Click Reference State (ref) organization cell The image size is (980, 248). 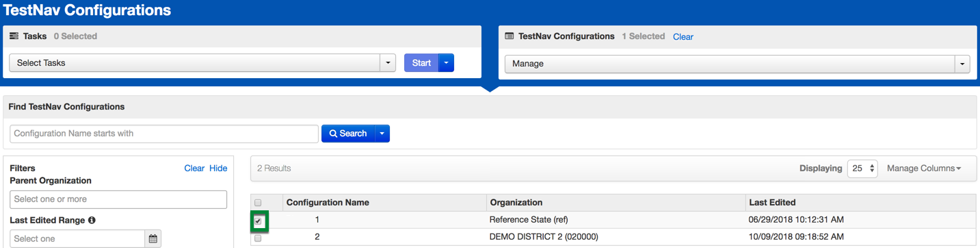(529, 220)
